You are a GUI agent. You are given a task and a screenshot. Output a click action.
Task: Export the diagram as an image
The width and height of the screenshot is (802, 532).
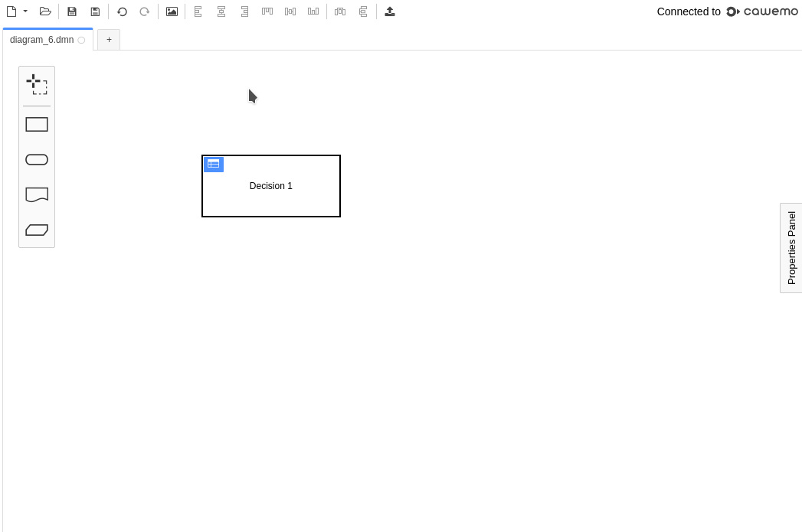(172, 11)
